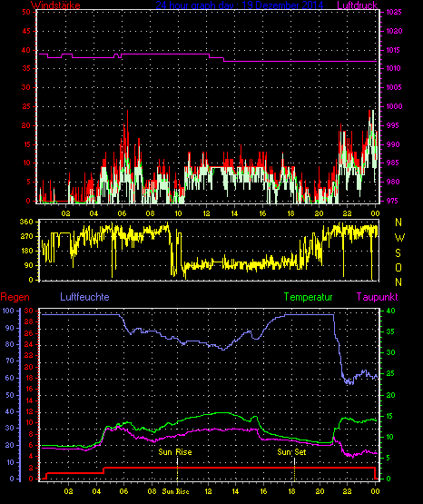This screenshot has width=423, height=504.
Task: Click the O wind direction letter
Action: pos(398,267)
